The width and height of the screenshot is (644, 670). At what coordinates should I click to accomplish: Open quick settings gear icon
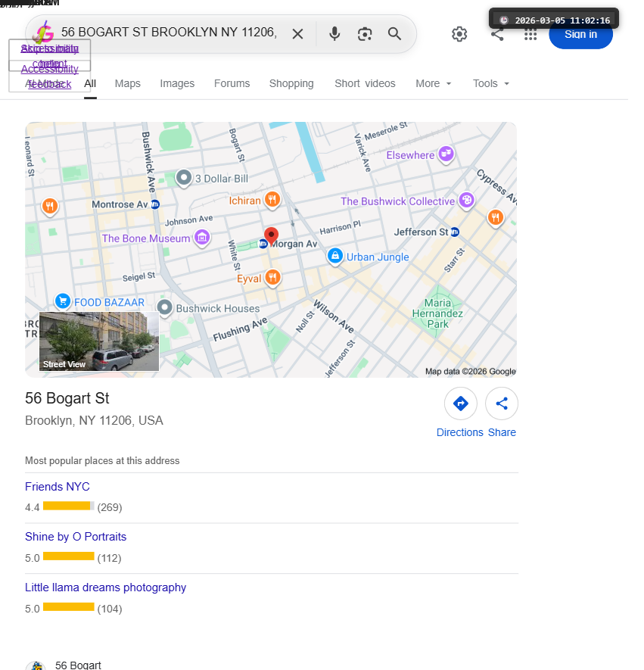click(x=459, y=34)
